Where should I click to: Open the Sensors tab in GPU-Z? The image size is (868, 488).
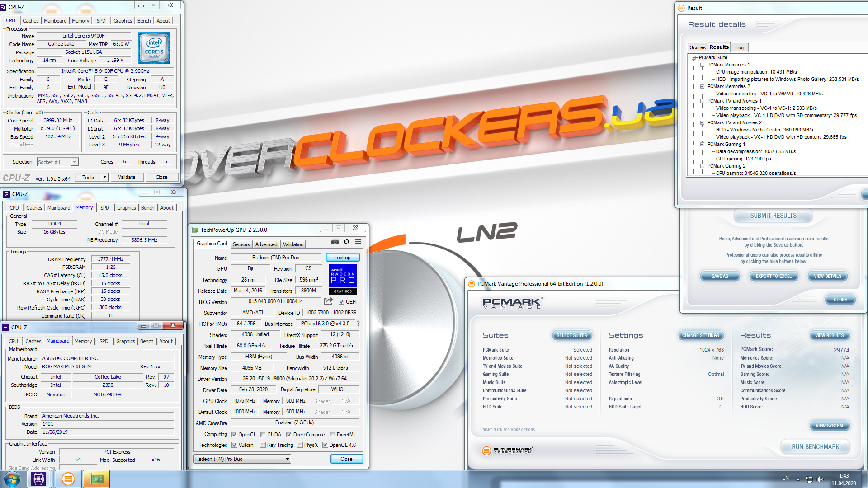[241, 244]
